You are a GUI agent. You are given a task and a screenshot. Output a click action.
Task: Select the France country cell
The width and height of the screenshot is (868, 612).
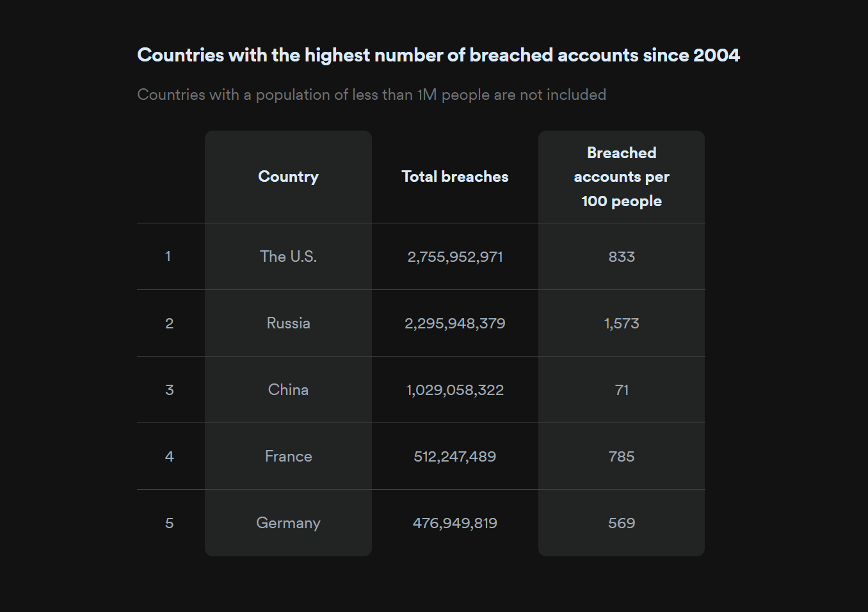point(288,456)
